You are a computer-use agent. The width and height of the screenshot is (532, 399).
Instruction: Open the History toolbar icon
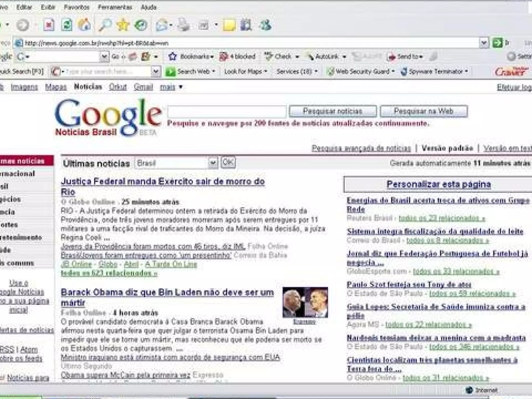coord(141,25)
